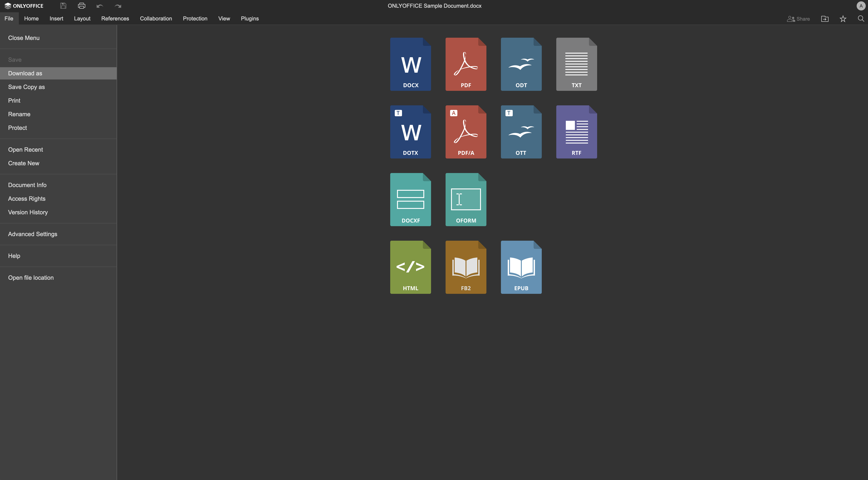Viewport: 868px width, 480px height.
Task: Open Advanced Settings
Action: tap(58, 234)
